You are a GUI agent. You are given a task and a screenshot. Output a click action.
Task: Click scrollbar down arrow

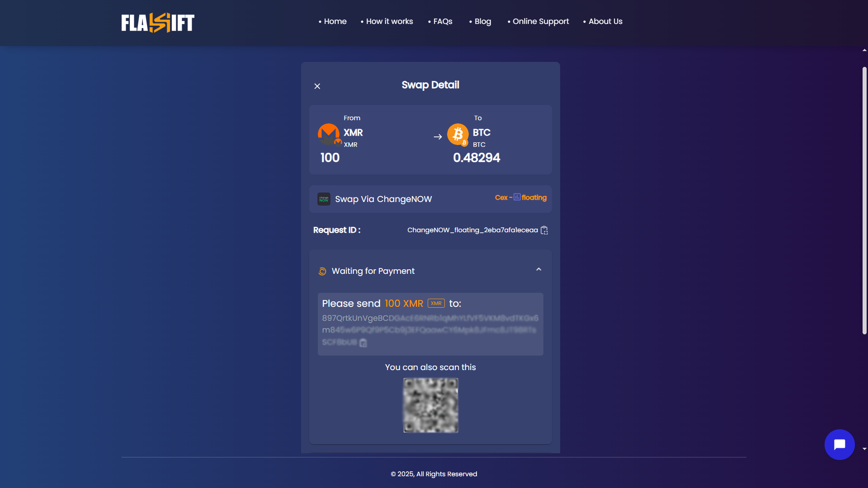click(864, 449)
